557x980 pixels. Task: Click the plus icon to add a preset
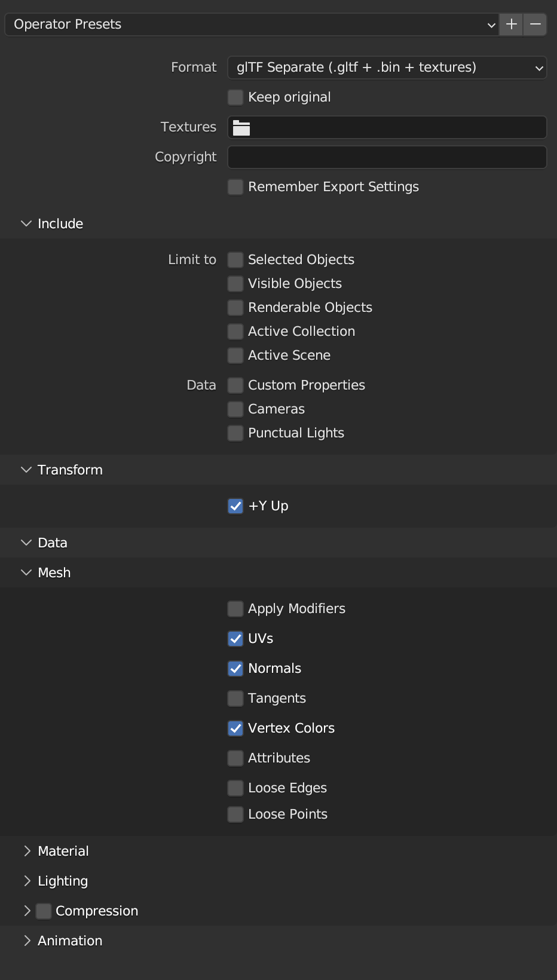(x=511, y=24)
